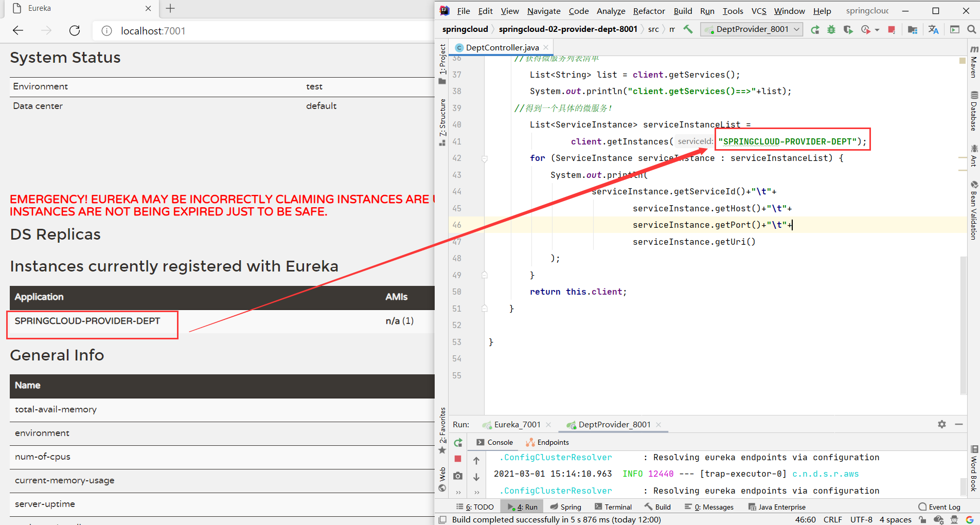Toggle the method fold marker at line 51
The height and width of the screenshot is (525, 980).
(484, 309)
